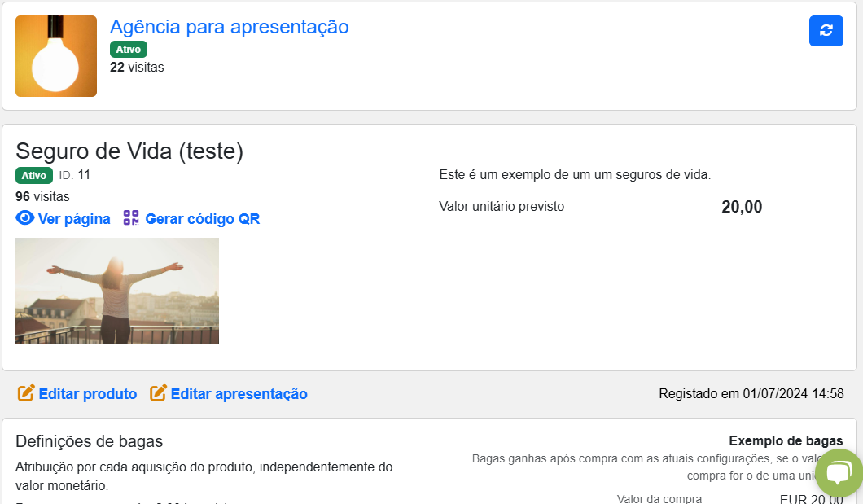Open the green chat bubble widget

click(839, 473)
